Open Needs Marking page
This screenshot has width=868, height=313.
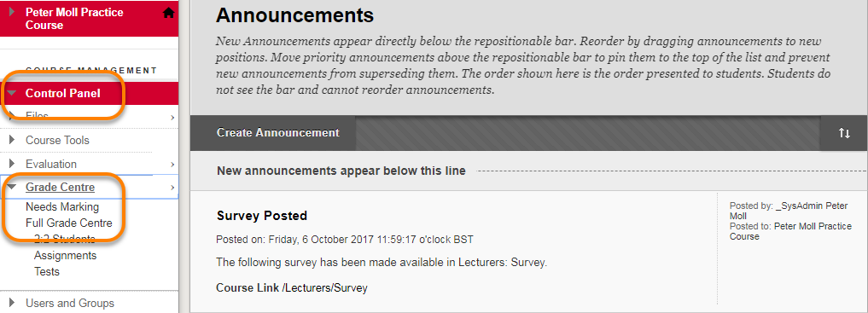62,207
